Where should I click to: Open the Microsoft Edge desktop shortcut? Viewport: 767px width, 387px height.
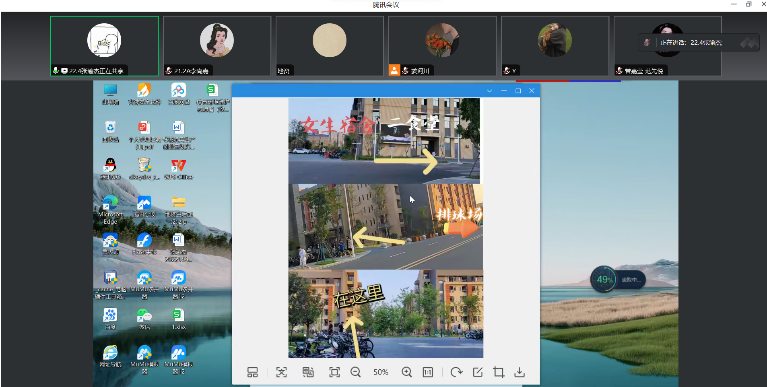point(111,209)
